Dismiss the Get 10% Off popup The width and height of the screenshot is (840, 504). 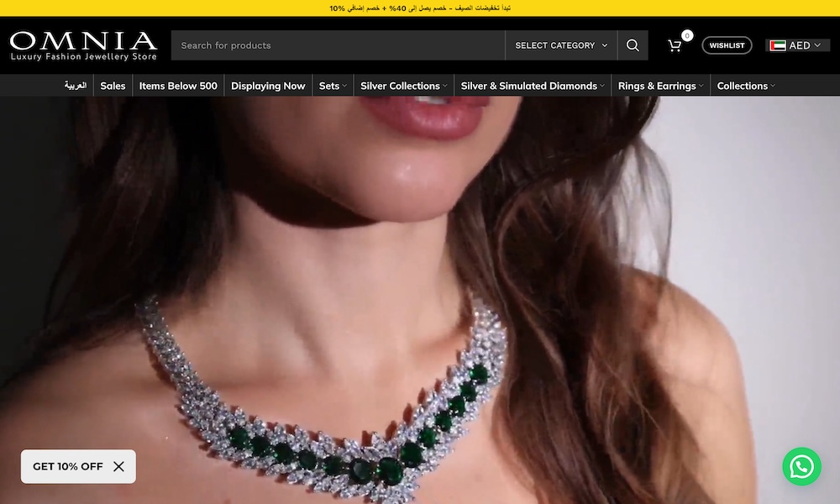coord(118,466)
